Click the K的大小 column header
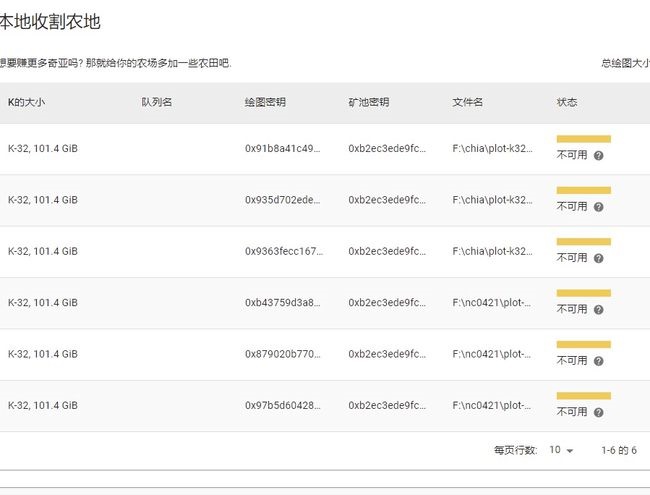 pos(29,103)
